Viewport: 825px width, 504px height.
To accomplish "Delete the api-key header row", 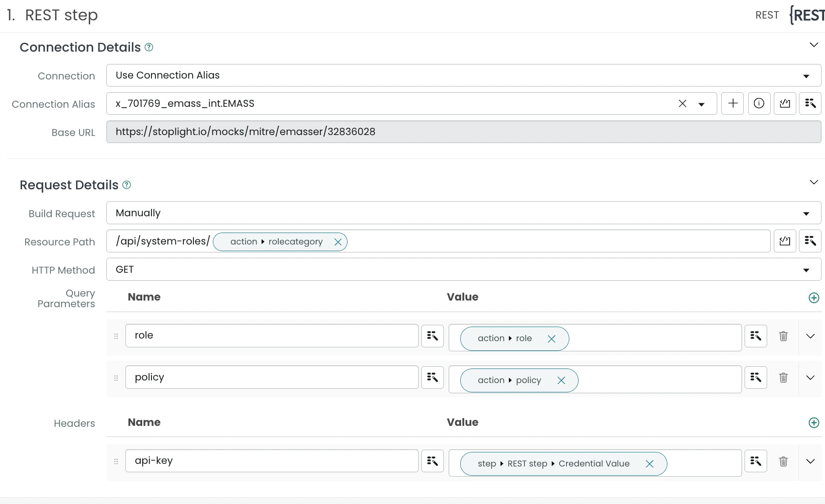I will point(783,462).
